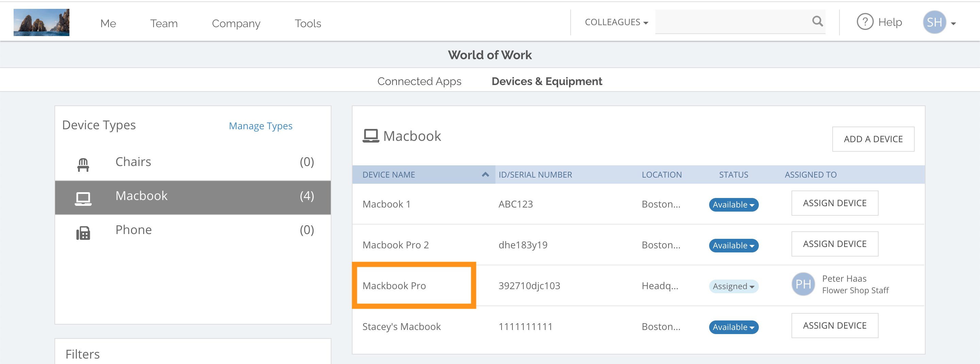980x364 pixels.
Task: Sort by LOCATION column header
Action: 661,175
